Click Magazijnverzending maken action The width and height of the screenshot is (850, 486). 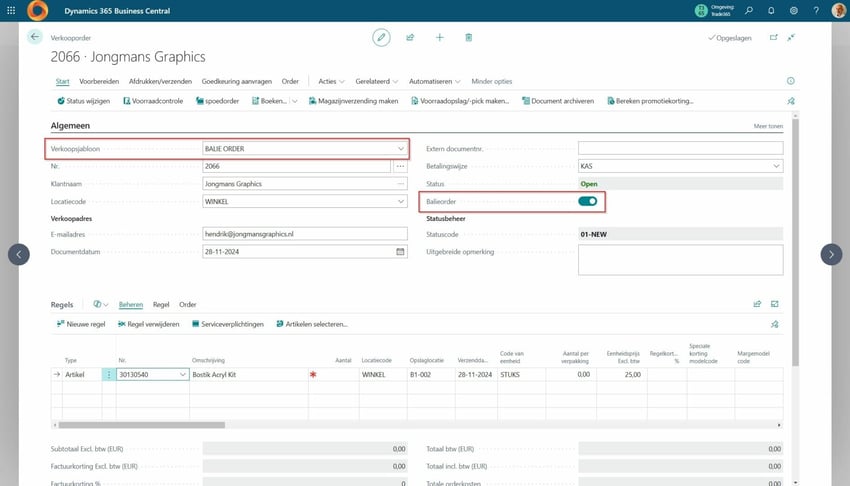click(353, 101)
